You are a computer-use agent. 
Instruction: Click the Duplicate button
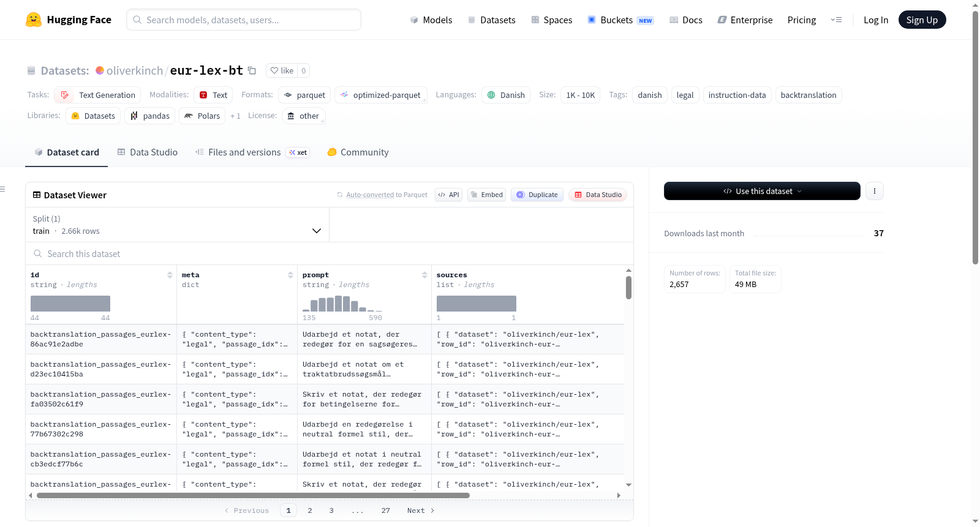pos(537,195)
